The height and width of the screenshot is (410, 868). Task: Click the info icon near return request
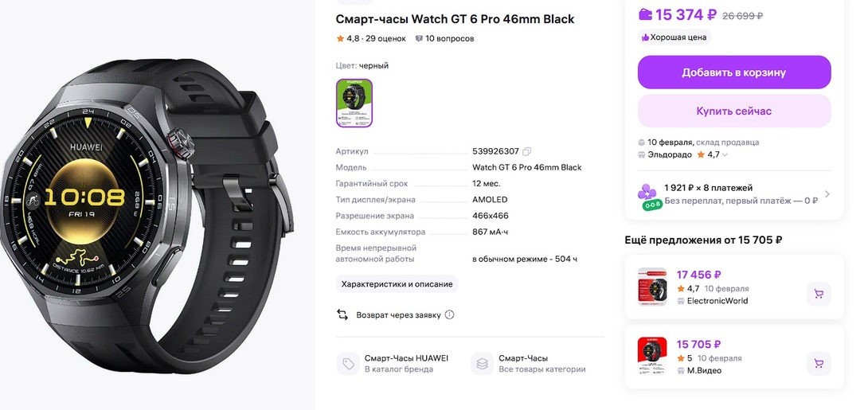(x=449, y=314)
